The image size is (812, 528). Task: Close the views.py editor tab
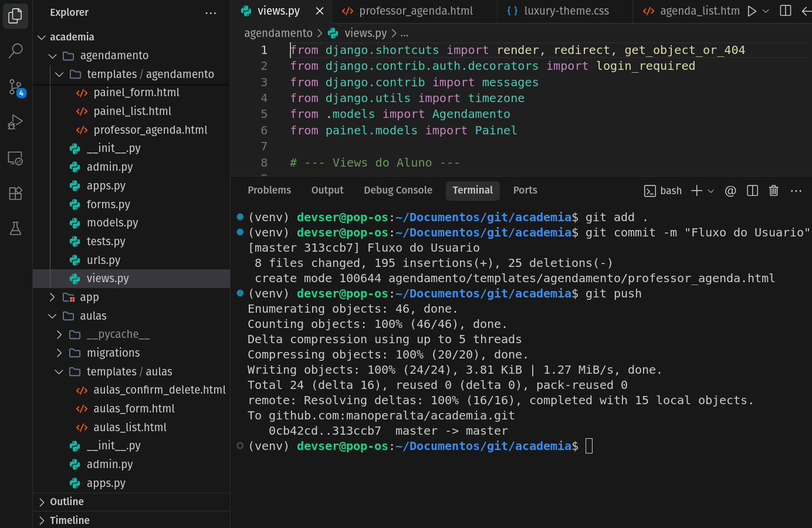tap(320, 11)
